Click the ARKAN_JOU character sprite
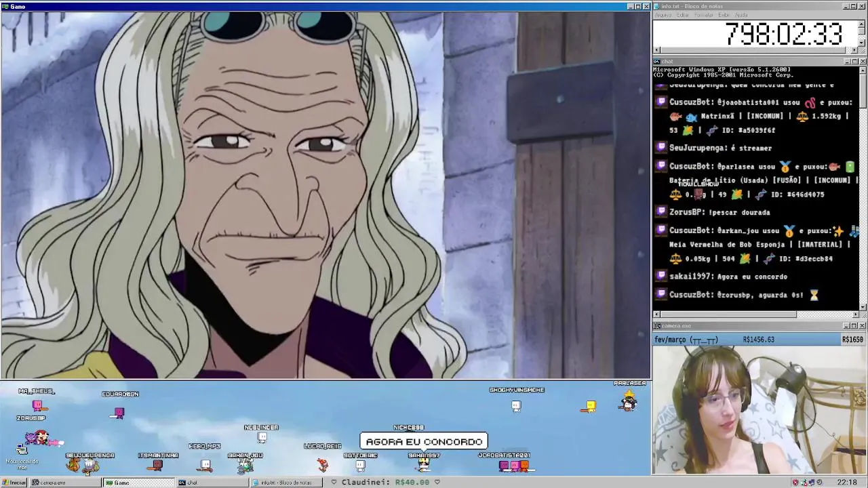 click(x=245, y=465)
